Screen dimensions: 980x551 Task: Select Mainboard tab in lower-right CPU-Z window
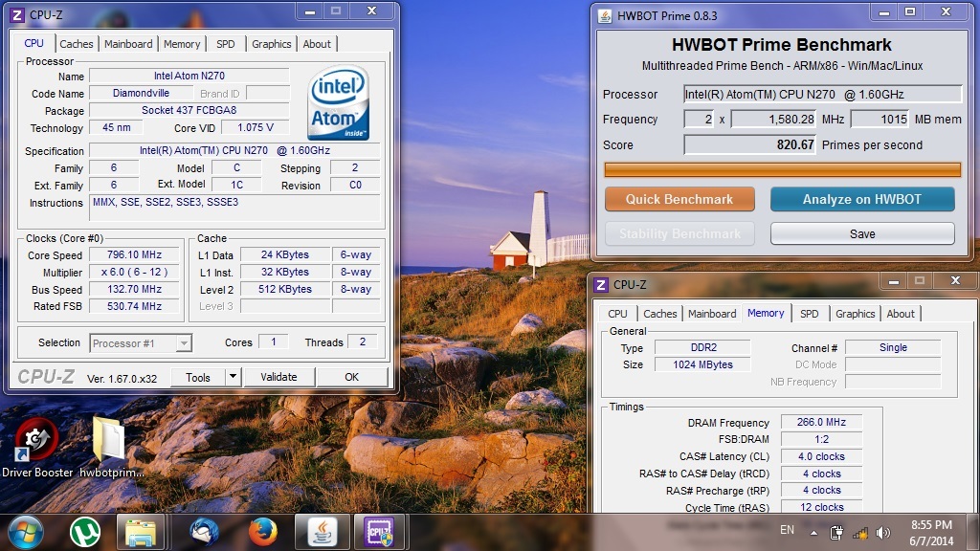[x=712, y=314]
